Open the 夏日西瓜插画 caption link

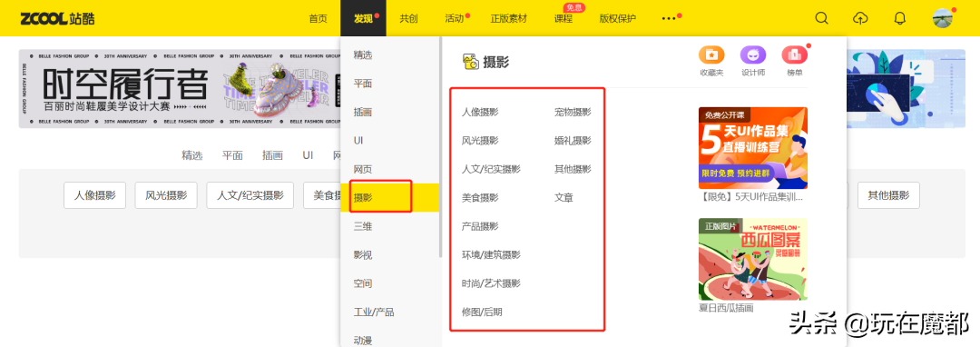tap(726, 308)
